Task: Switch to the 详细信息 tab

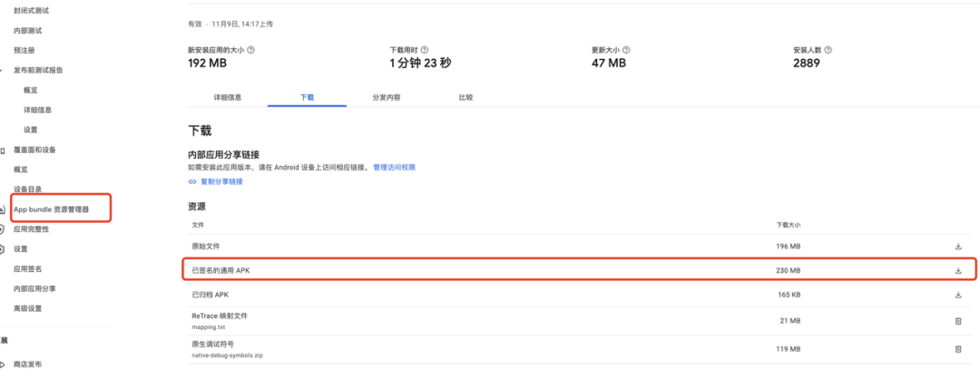Action: click(x=228, y=97)
